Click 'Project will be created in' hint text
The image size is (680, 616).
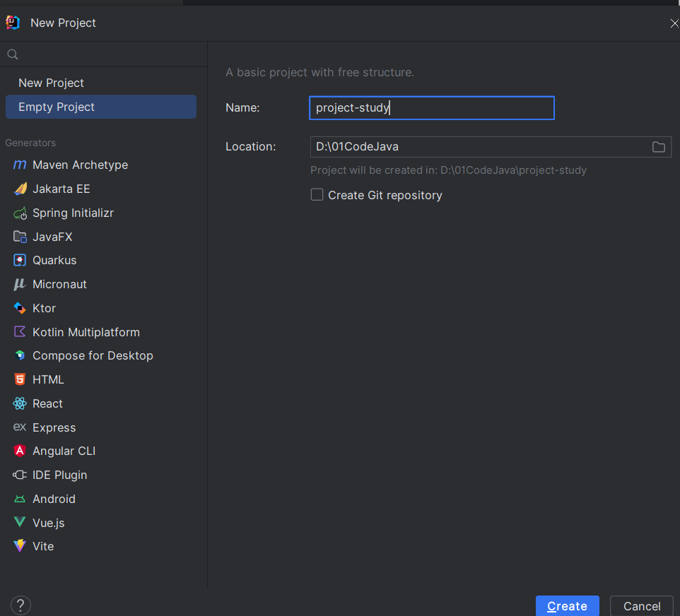coord(448,170)
